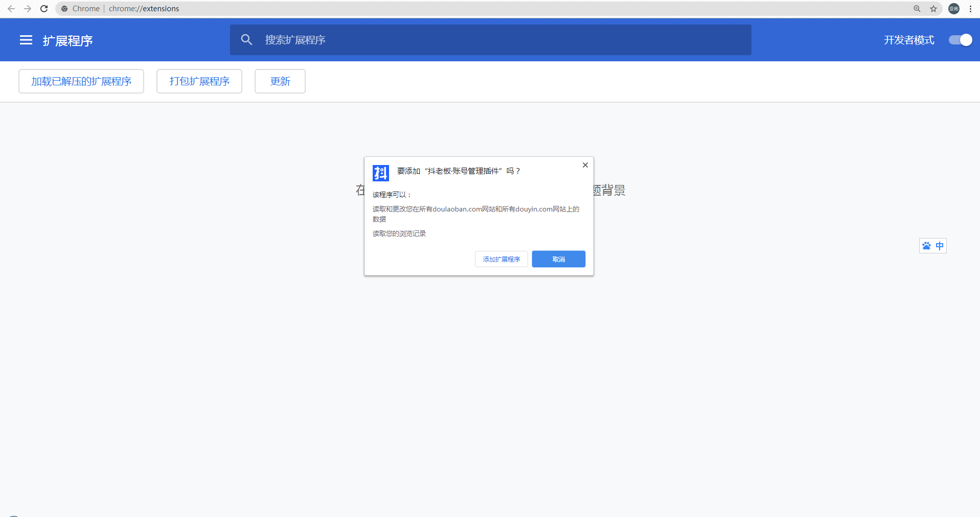Click the 抖老板 extension icon in the dialog
This screenshot has width=980, height=517.
click(x=381, y=173)
